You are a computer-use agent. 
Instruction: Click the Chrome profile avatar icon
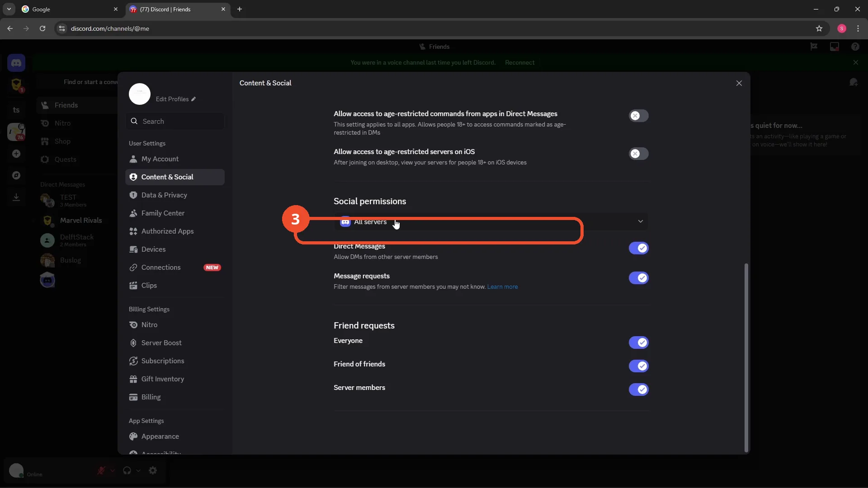(x=842, y=28)
